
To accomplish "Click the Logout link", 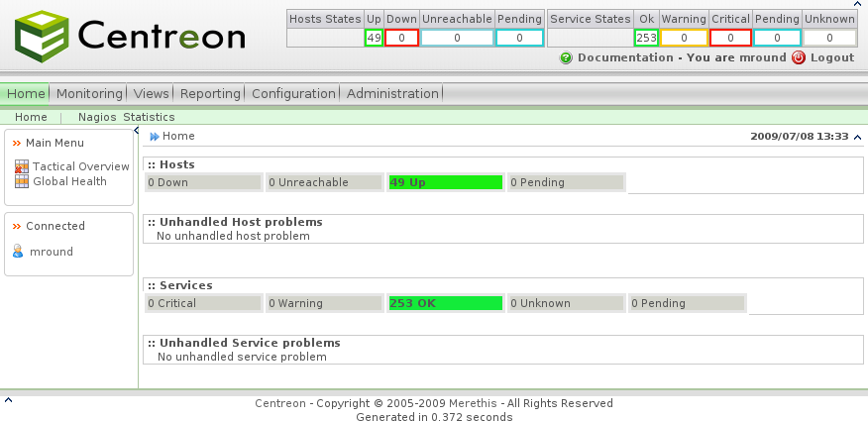I will click(832, 57).
